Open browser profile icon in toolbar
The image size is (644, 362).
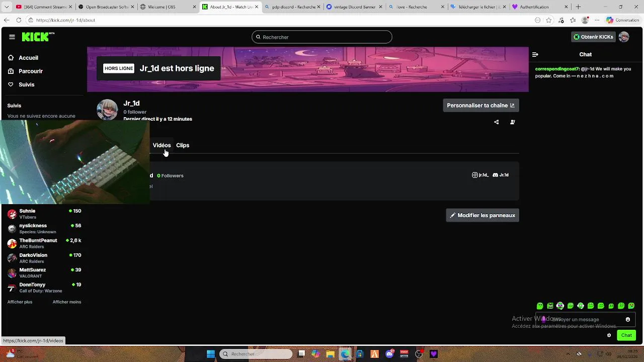tap(585, 20)
